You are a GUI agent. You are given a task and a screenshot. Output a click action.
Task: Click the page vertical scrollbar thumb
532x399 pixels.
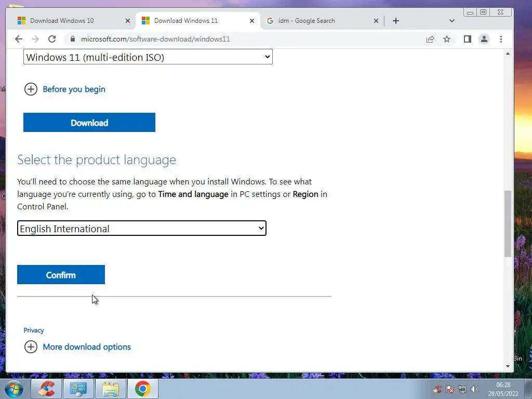coord(508,223)
